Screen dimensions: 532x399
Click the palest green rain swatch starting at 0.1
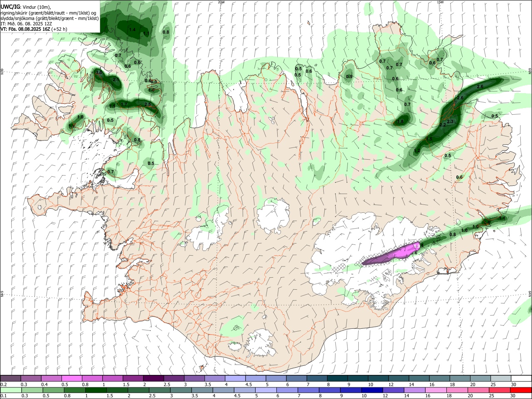click(11, 390)
